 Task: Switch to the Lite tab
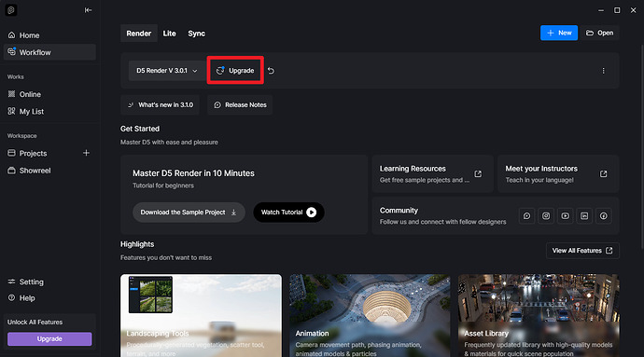click(169, 34)
